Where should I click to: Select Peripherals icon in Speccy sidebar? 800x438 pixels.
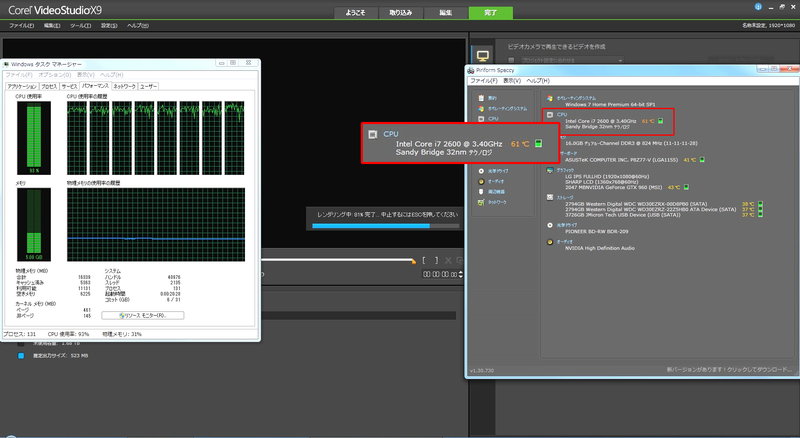point(481,191)
